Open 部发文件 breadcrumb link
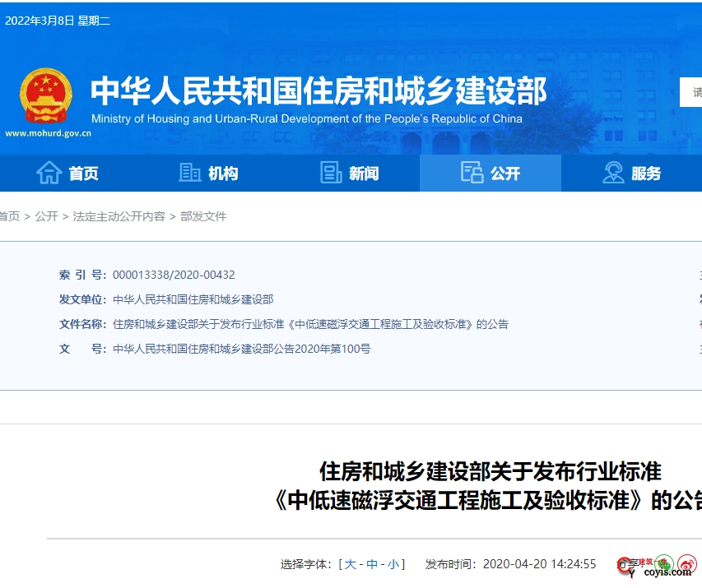 pyautogui.click(x=203, y=216)
